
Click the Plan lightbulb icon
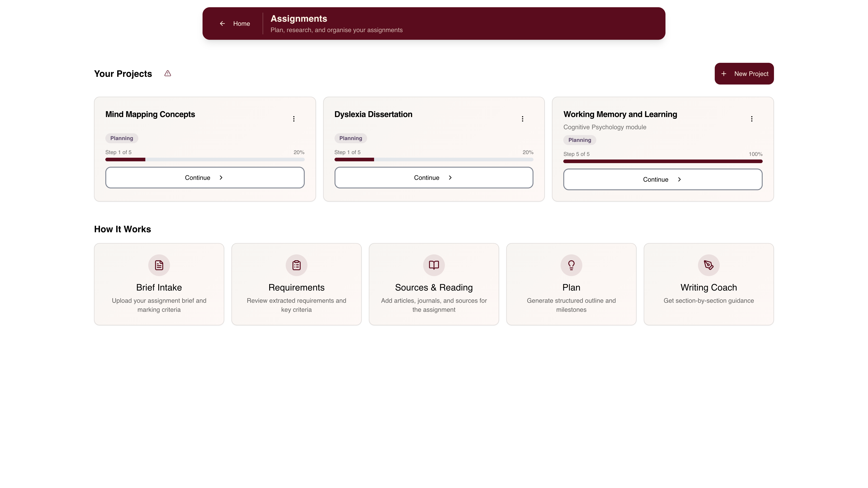point(571,265)
